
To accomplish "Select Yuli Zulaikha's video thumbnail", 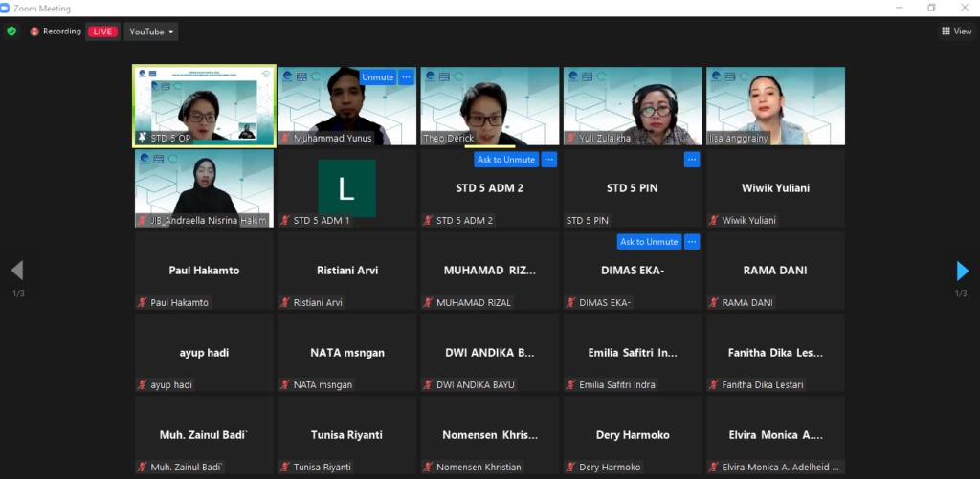I will (x=632, y=103).
